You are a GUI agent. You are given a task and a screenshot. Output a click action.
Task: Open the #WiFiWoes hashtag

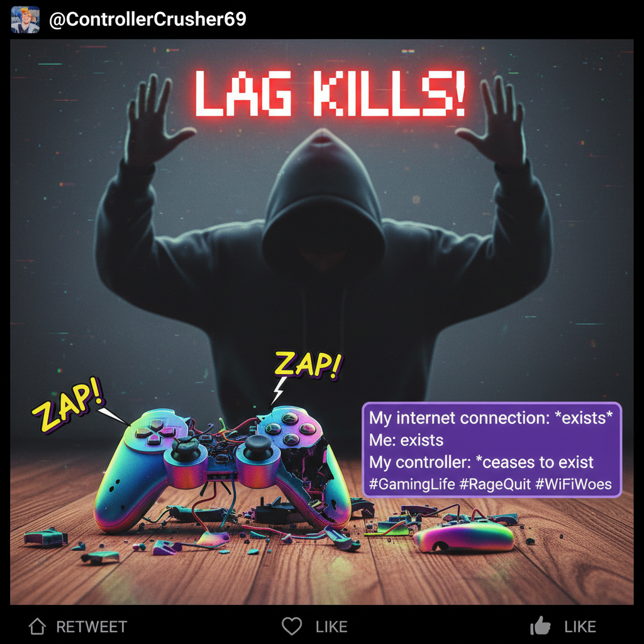574,484
